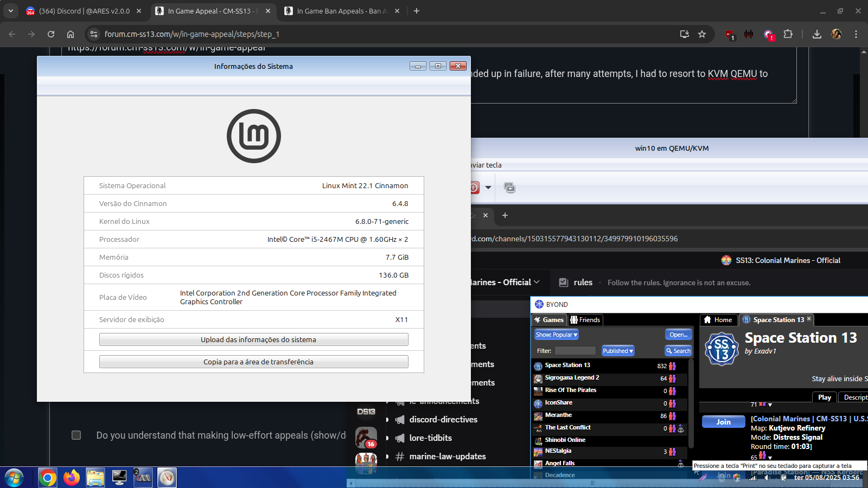Viewport: 868px width, 488px height.
Task: Launch Firefox from the taskbar
Action: click(x=71, y=478)
